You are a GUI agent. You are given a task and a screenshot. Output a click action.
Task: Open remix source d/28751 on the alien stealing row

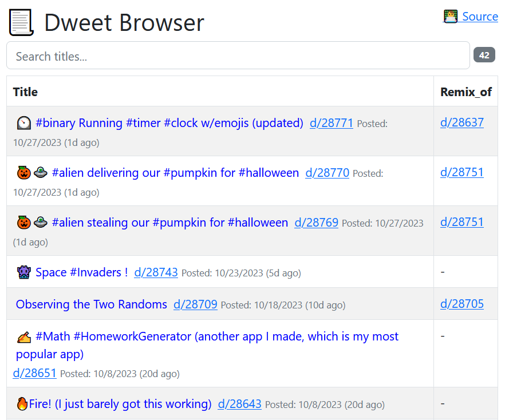pos(462,222)
